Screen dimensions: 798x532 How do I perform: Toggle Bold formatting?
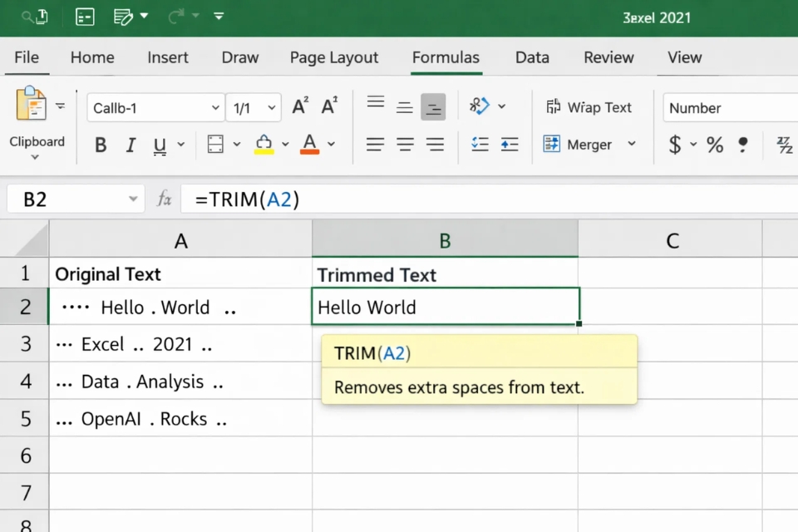(100, 144)
